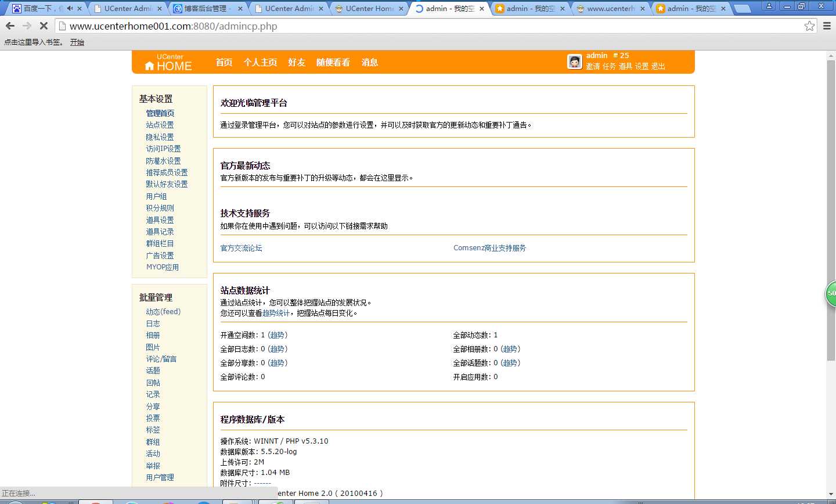Open 评论/留言 under 批量管理
This screenshot has height=504, width=836.
coord(161,359)
